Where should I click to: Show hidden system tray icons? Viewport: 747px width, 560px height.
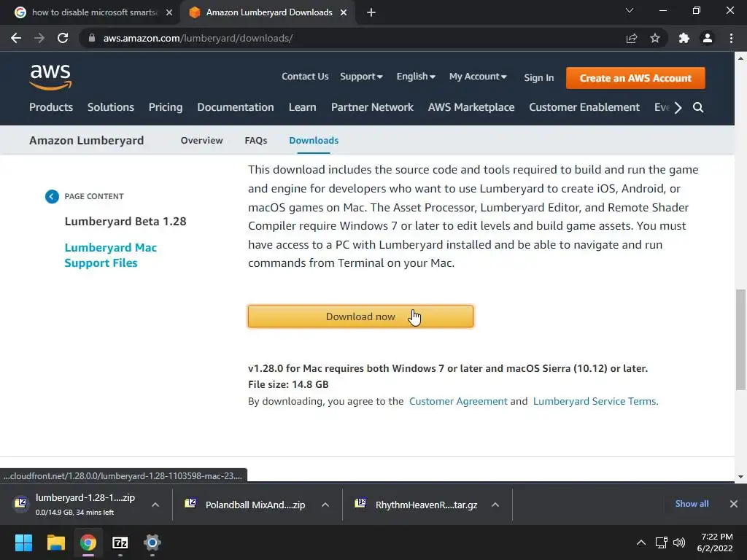641,542
